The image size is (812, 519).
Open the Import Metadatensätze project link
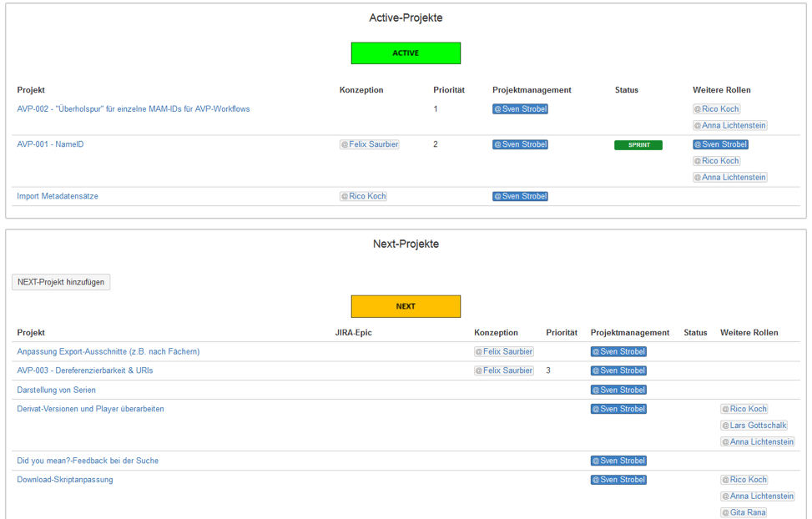58,196
